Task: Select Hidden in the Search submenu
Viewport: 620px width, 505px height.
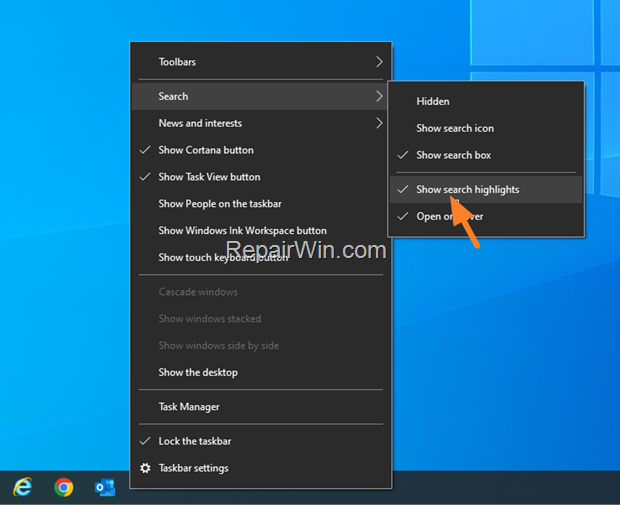Action: 486,101
